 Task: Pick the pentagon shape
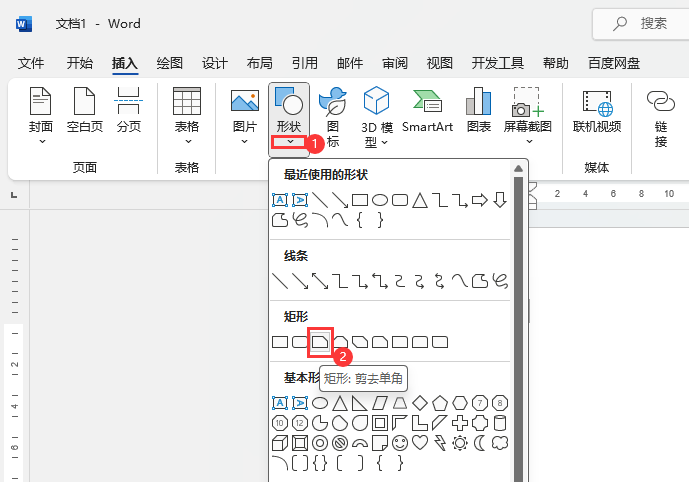point(440,403)
